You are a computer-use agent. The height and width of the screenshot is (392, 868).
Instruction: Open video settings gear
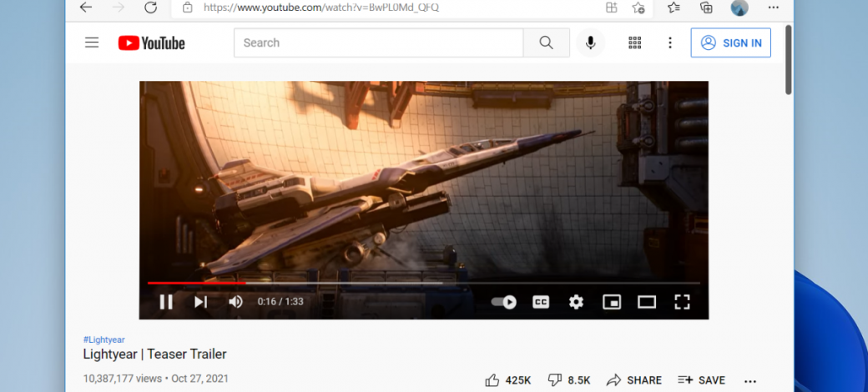pos(576,302)
